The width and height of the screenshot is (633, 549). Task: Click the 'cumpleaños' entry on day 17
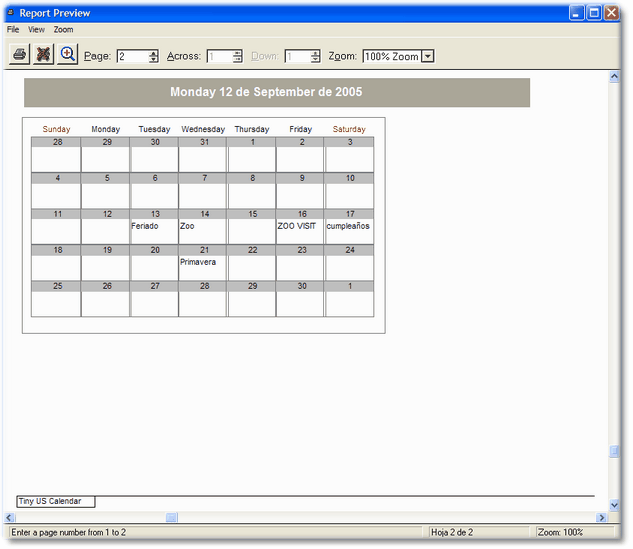[348, 226]
